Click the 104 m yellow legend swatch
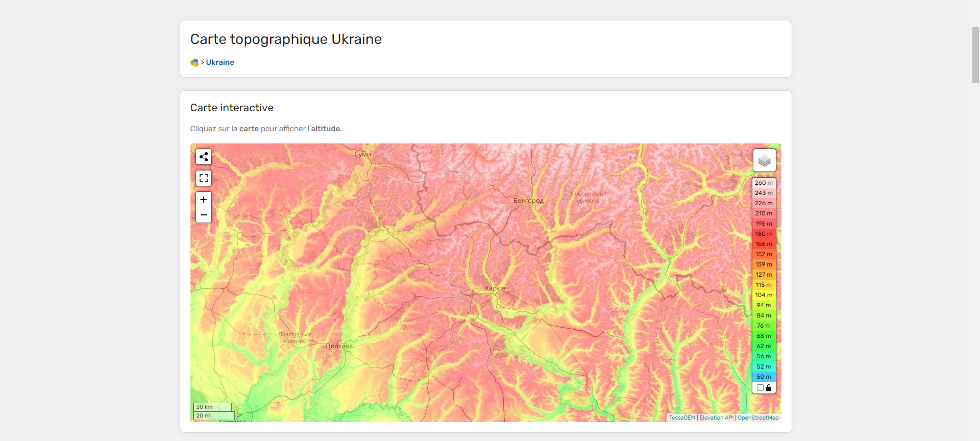Image resolution: width=980 pixels, height=441 pixels. (764, 295)
